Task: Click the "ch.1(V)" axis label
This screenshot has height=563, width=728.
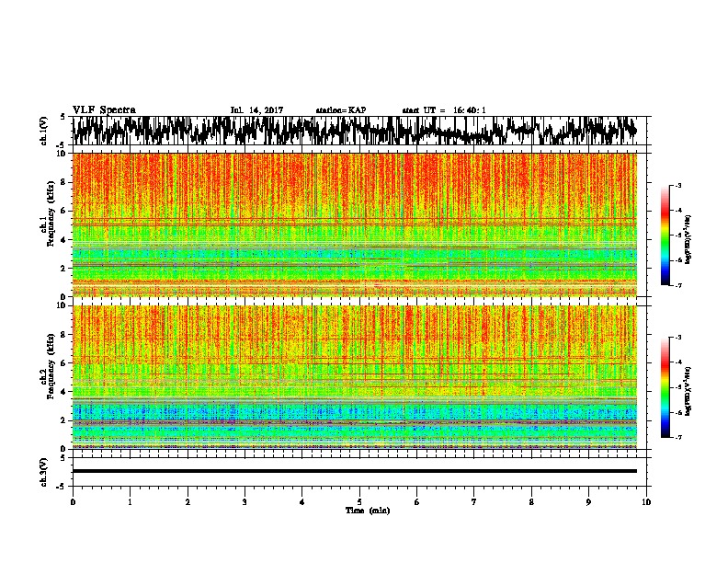Action: (x=43, y=131)
